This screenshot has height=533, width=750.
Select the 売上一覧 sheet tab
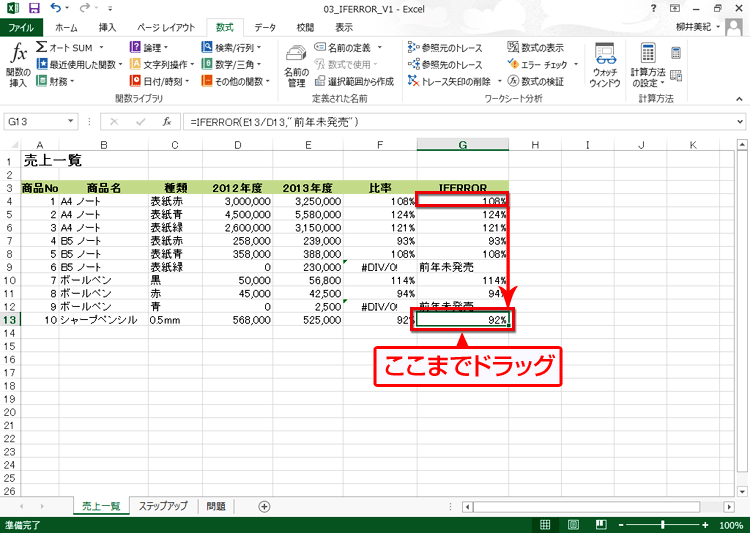[101, 506]
